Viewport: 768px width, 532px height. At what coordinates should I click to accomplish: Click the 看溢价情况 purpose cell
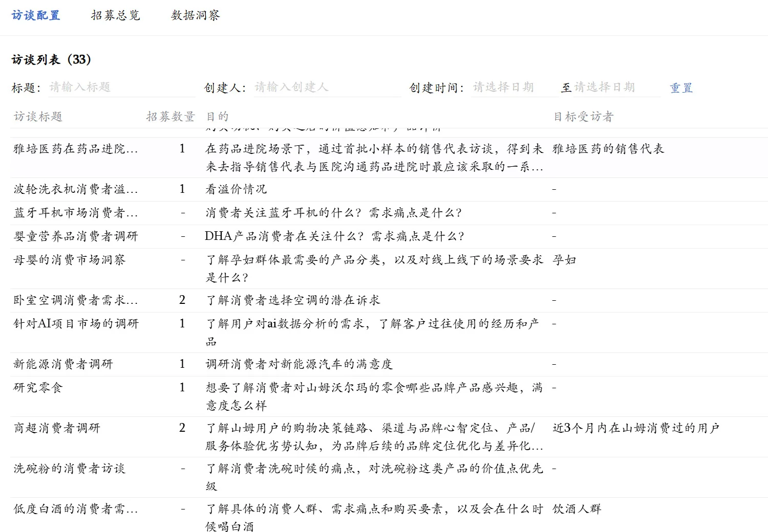[236, 189]
